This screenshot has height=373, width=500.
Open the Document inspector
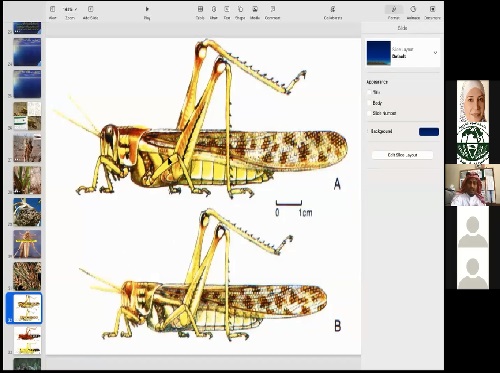click(x=432, y=12)
